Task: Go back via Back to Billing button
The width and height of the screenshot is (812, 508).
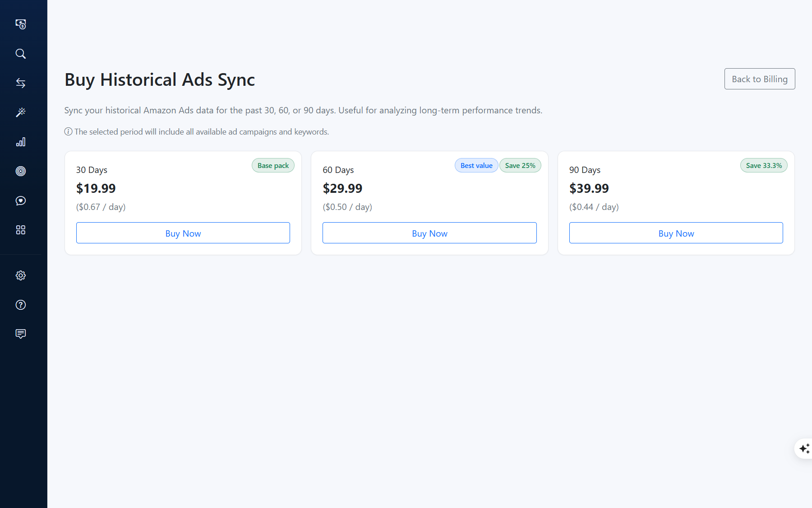Action: coord(760,79)
